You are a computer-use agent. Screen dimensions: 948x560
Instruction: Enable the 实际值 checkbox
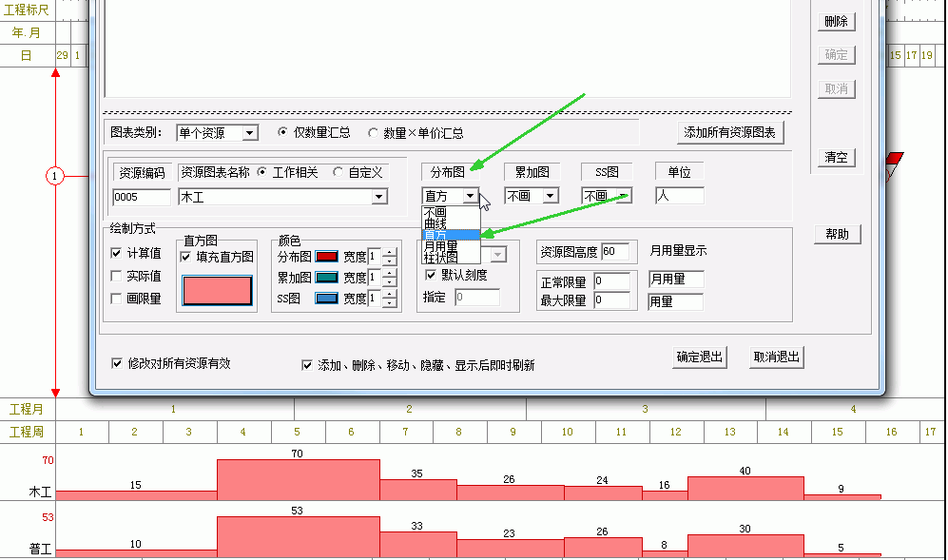tap(117, 276)
